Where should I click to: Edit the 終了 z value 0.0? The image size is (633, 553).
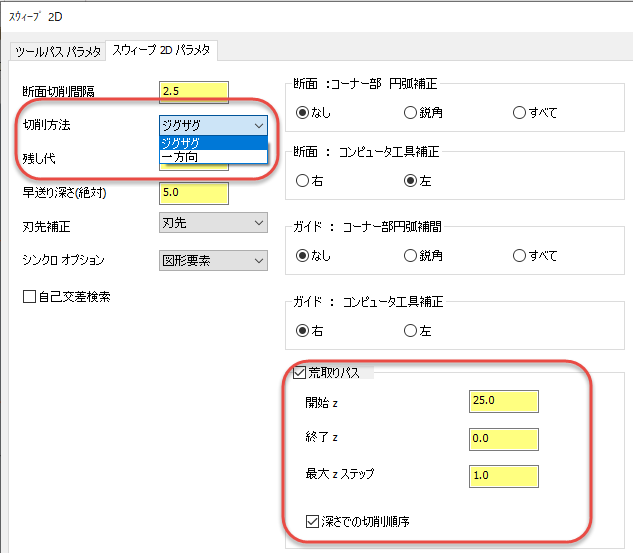(503, 439)
